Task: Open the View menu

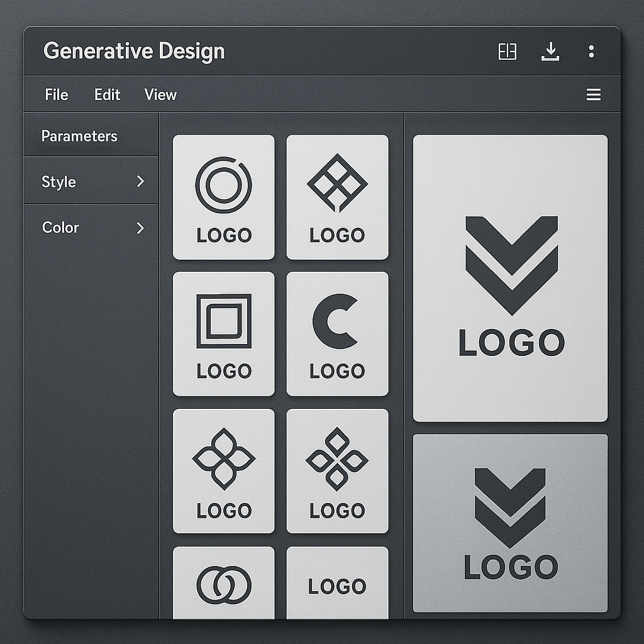Action: coord(160,94)
